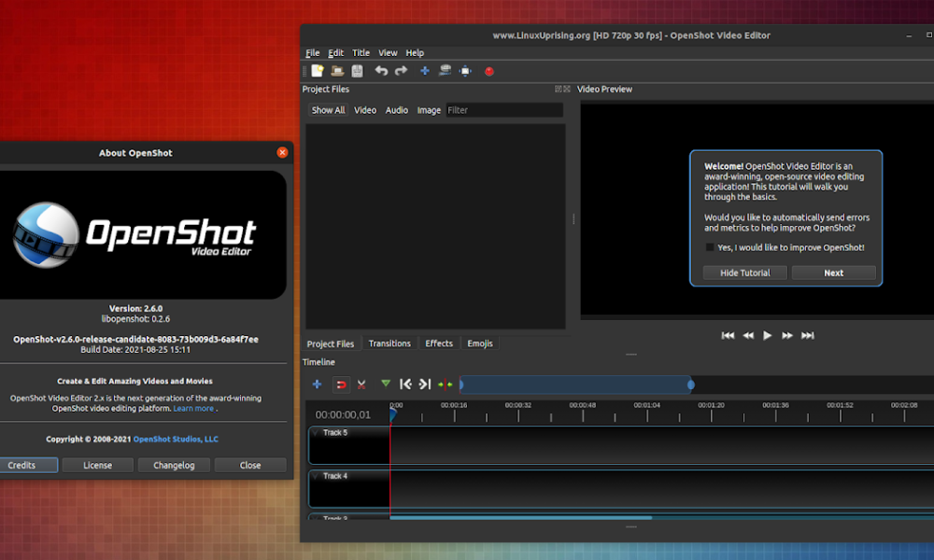The width and height of the screenshot is (934, 560).
Task: Jump to start in the Video Preview controls
Action: pyautogui.click(x=728, y=336)
